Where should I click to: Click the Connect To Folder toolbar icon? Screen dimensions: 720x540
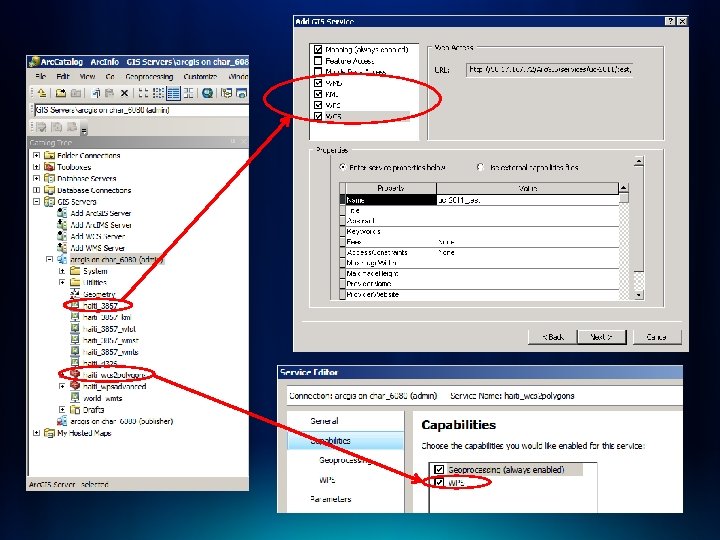61,93
